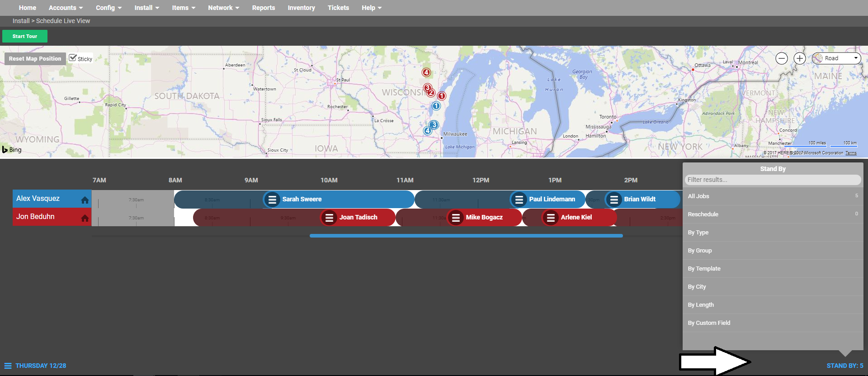Open the Reports menu item
The width and height of the screenshot is (868, 376).
[x=263, y=8]
